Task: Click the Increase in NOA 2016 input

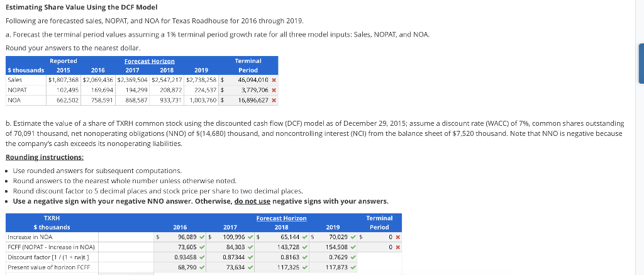Action: point(180,237)
